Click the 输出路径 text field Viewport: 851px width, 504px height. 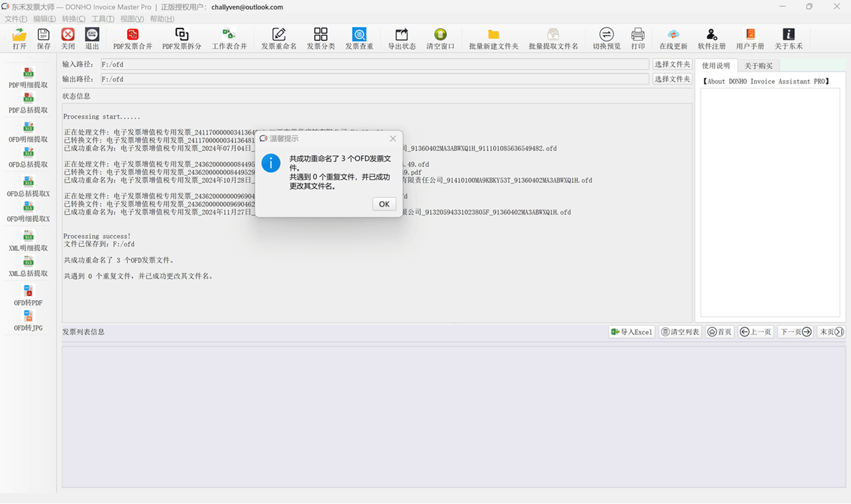[x=374, y=79]
